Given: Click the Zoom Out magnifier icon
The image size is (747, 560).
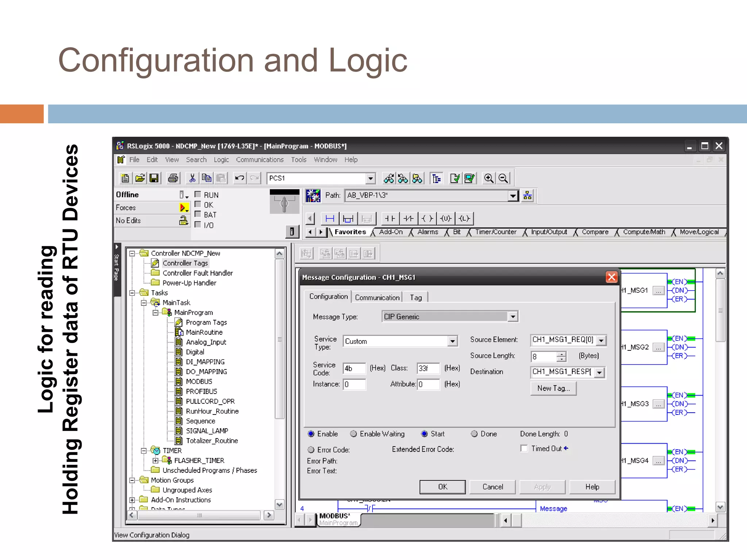Looking at the screenshot, I should (x=503, y=178).
